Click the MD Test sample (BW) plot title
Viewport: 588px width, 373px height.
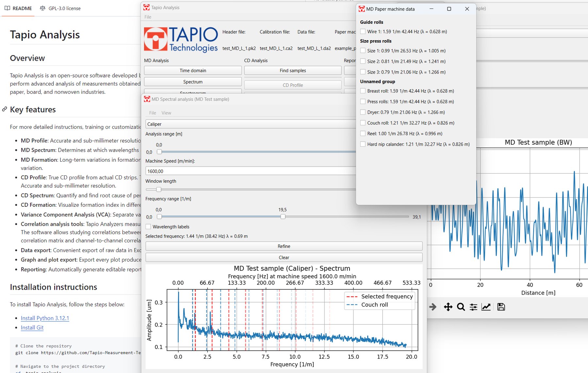(x=538, y=142)
